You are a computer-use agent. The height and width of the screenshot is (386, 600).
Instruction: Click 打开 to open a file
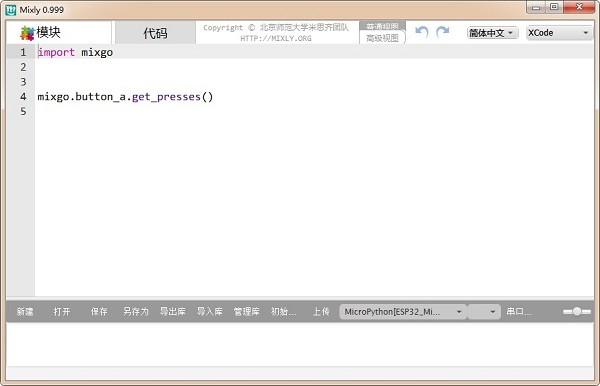pyautogui.click(x=62, y=312)
